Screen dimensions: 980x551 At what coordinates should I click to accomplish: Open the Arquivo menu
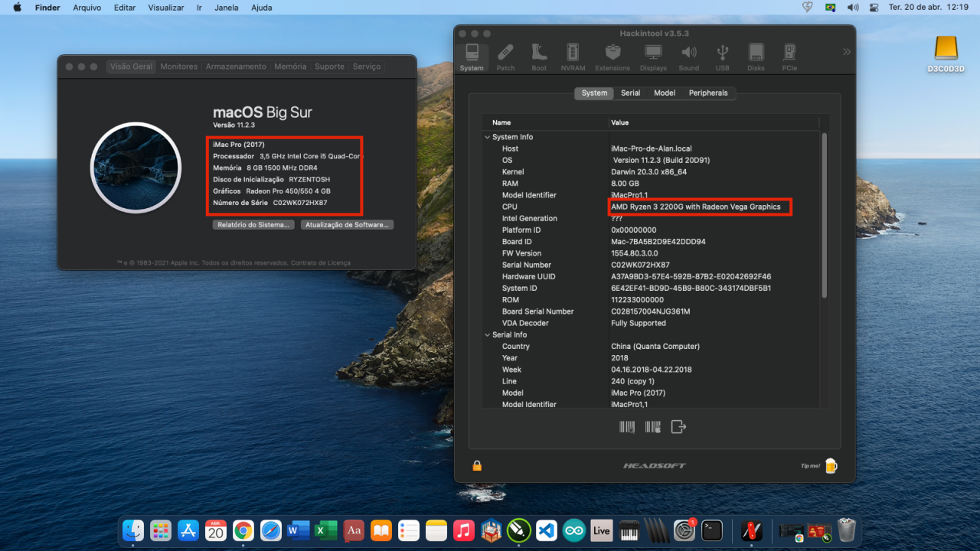pos(87,7)
